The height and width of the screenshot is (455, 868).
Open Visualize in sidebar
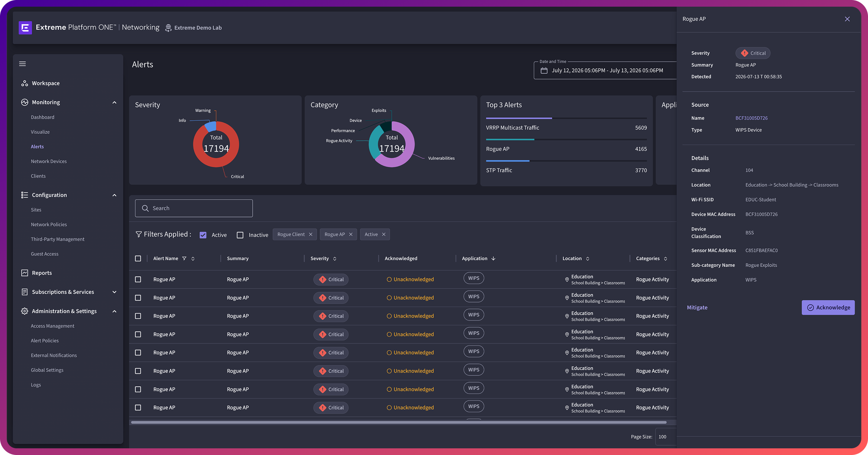[40, 132]
